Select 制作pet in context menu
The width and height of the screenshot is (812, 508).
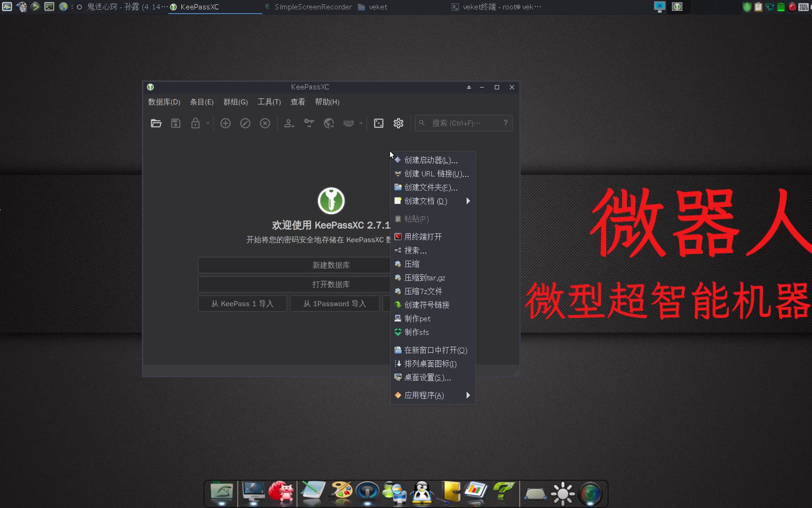(433, 319)
